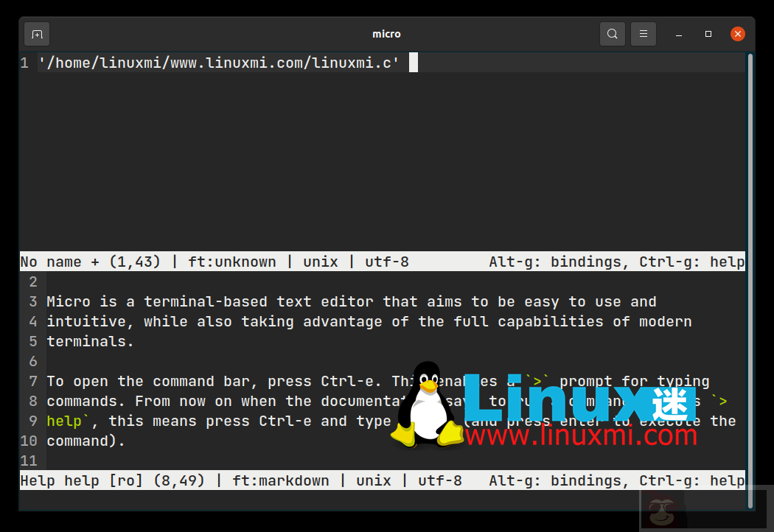Click the unix line-ending indicator
The image size is (774, 532).
point(321,261)
